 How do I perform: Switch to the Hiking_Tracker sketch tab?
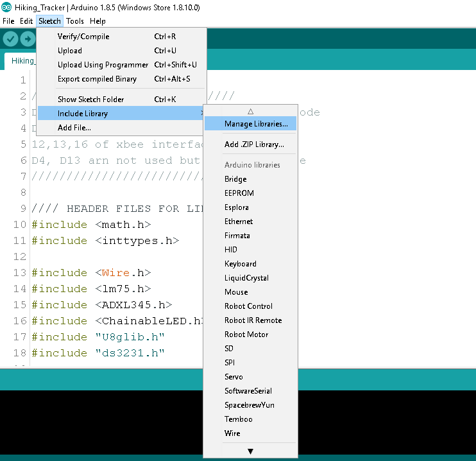tap(22, 61)
